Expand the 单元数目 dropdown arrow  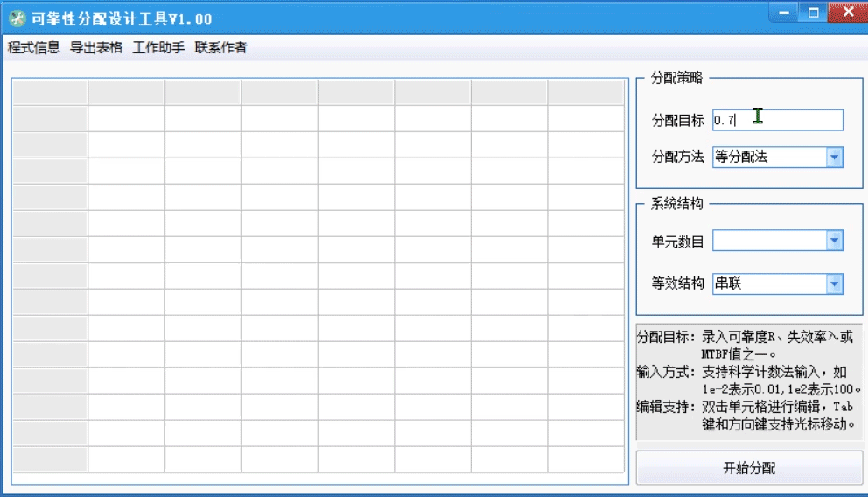pyautogui.click(x=834, y=241)
